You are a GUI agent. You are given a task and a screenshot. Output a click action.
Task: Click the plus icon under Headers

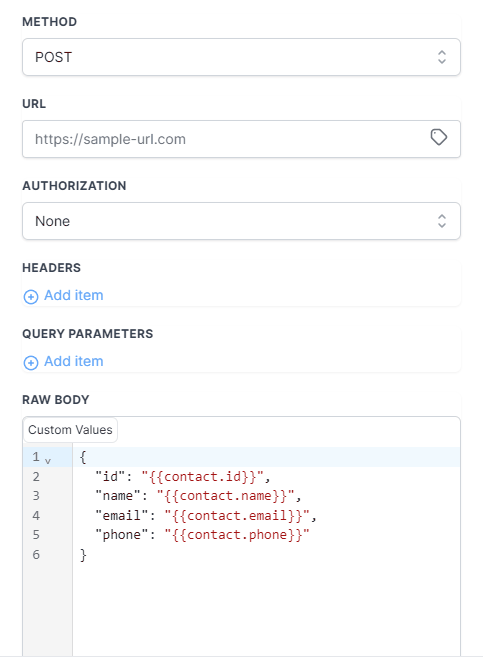(31, 297)
